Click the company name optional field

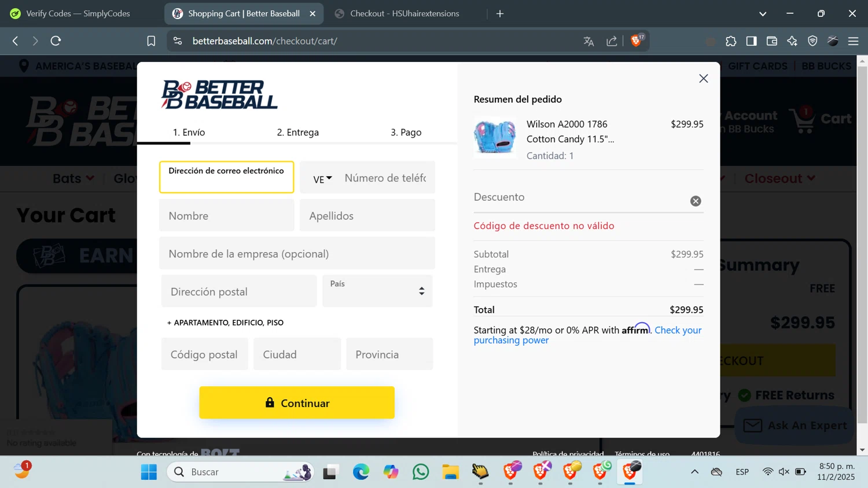[297, 253]
